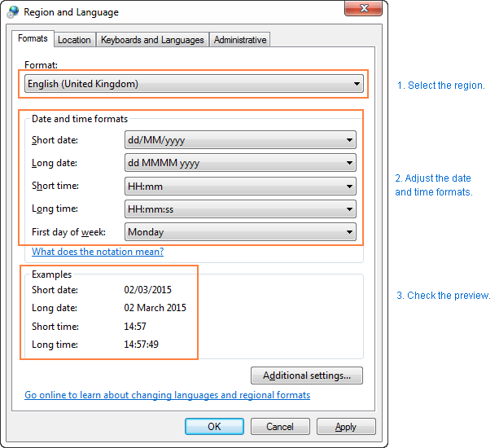Apply the format changes
499x448 pixels.
pyautogui.click(x=346, y=426)
